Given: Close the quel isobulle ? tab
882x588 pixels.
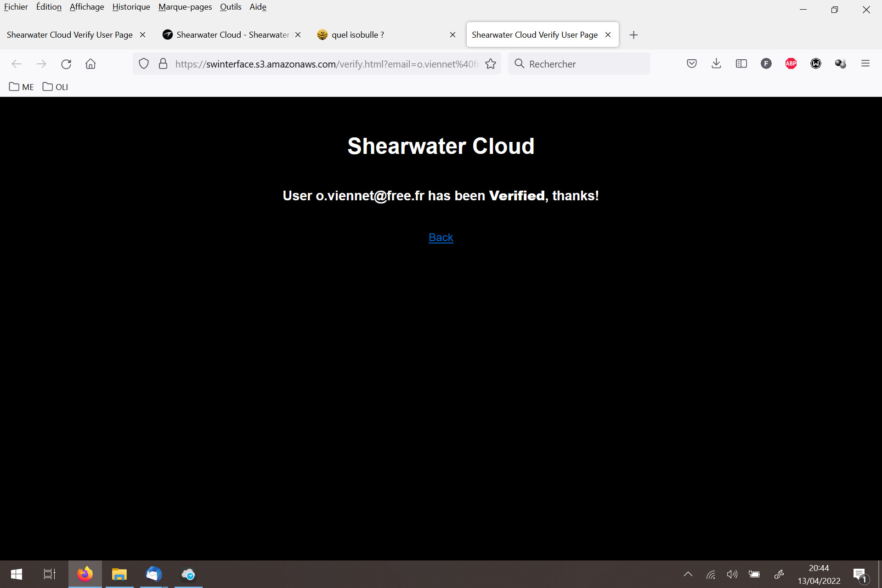Looking at the screenshot, I should [x=453, y=35].
